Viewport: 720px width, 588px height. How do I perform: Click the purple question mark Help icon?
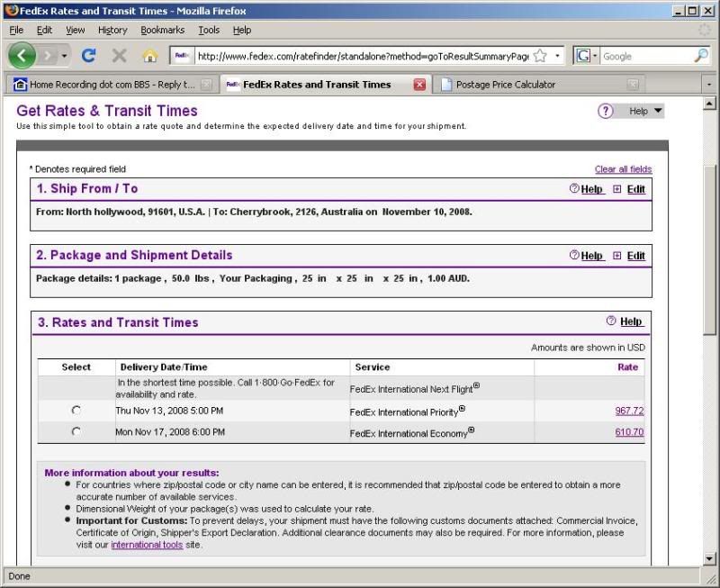606,111
